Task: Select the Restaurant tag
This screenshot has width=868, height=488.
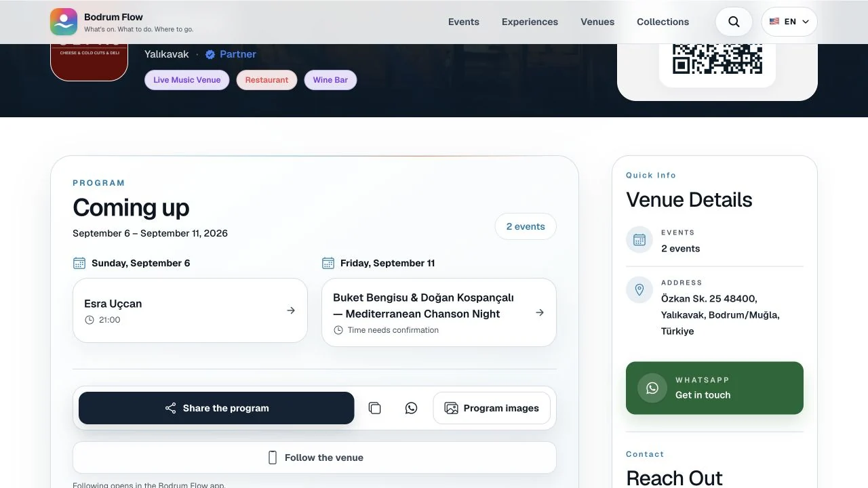Action: [x=267, y=80]
